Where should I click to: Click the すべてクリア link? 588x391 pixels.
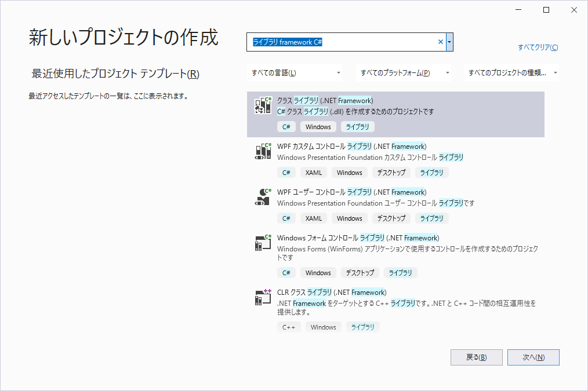tap(538, 47)
